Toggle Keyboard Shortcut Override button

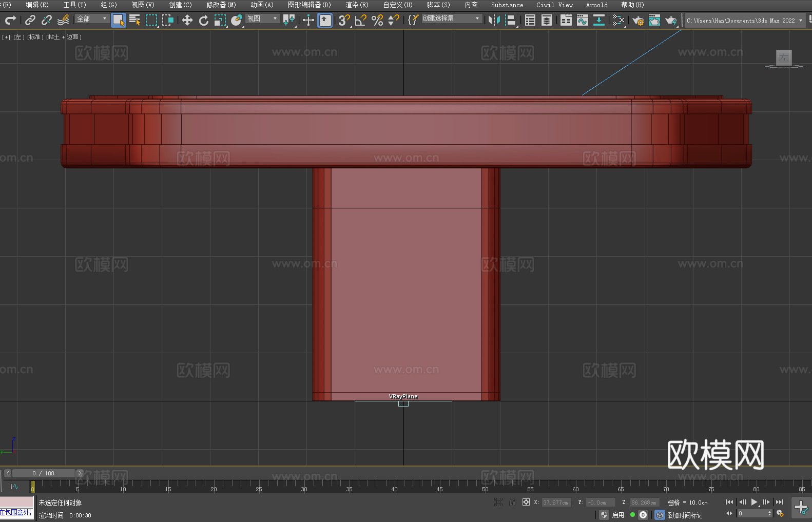pyautogui.click(x=325, y=20)
